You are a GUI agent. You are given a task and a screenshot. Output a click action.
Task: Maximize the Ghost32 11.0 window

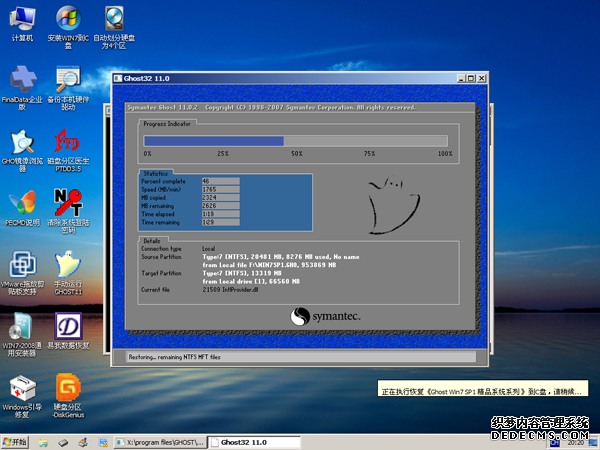click(471, 78)
